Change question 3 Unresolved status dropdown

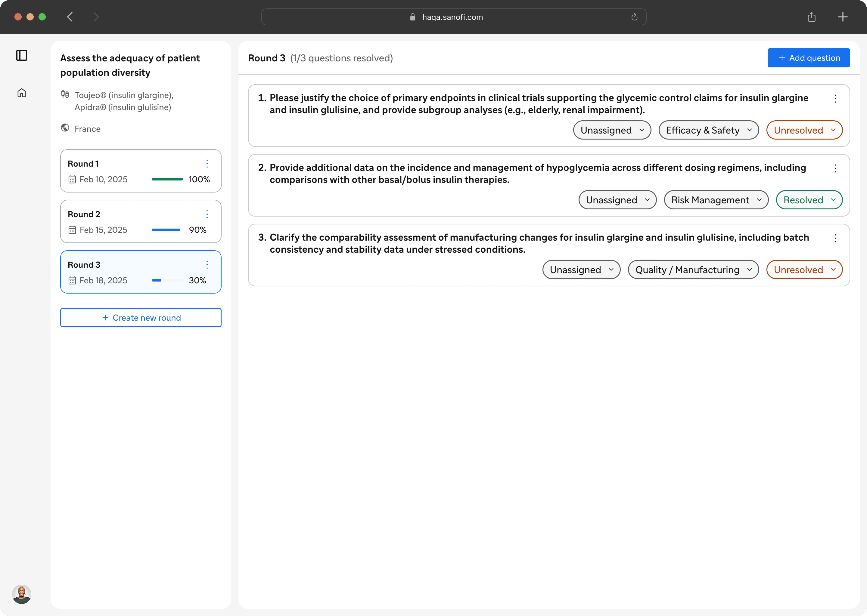[x=804, y=270]
